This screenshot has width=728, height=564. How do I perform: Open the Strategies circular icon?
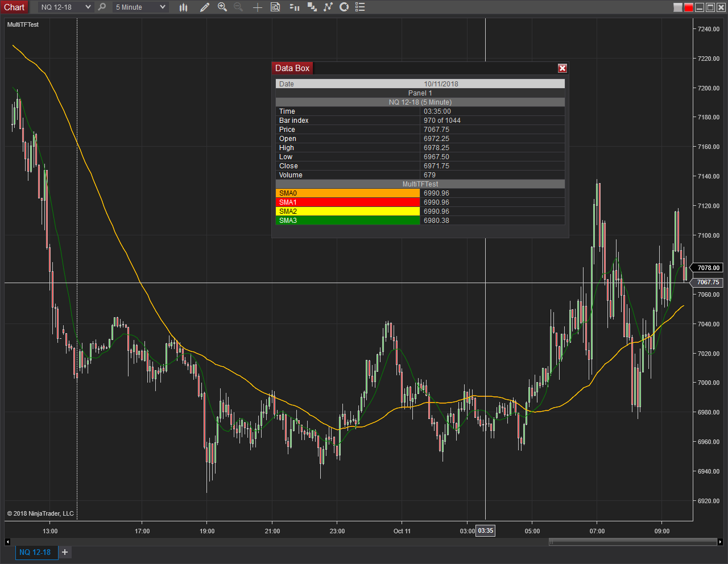[x=344, y=7]
